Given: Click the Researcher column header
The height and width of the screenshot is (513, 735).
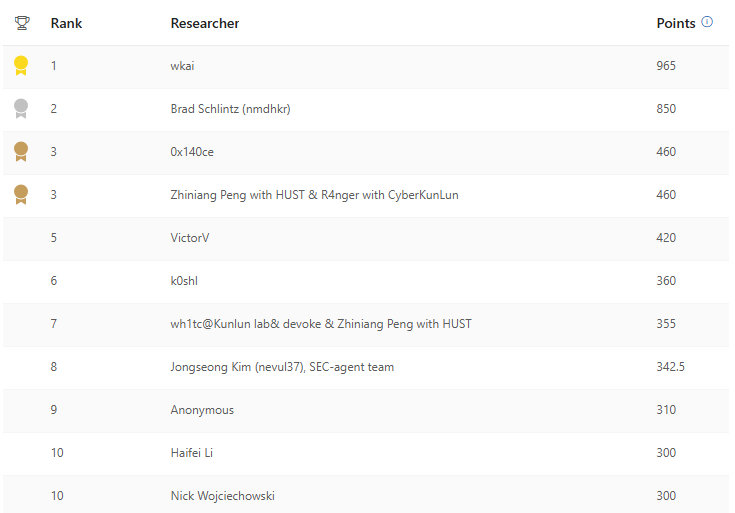Looking at the screenshot, I should coord(205,23).
